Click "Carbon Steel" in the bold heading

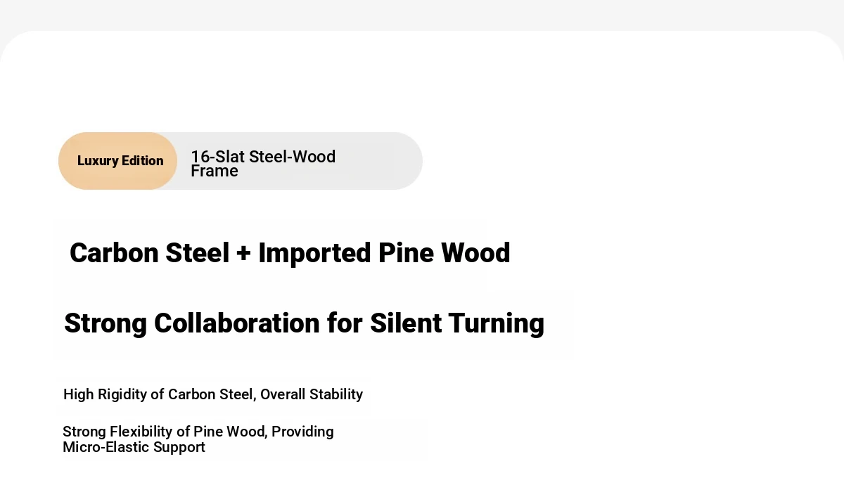pyautogui.click(x=149, y=253)
